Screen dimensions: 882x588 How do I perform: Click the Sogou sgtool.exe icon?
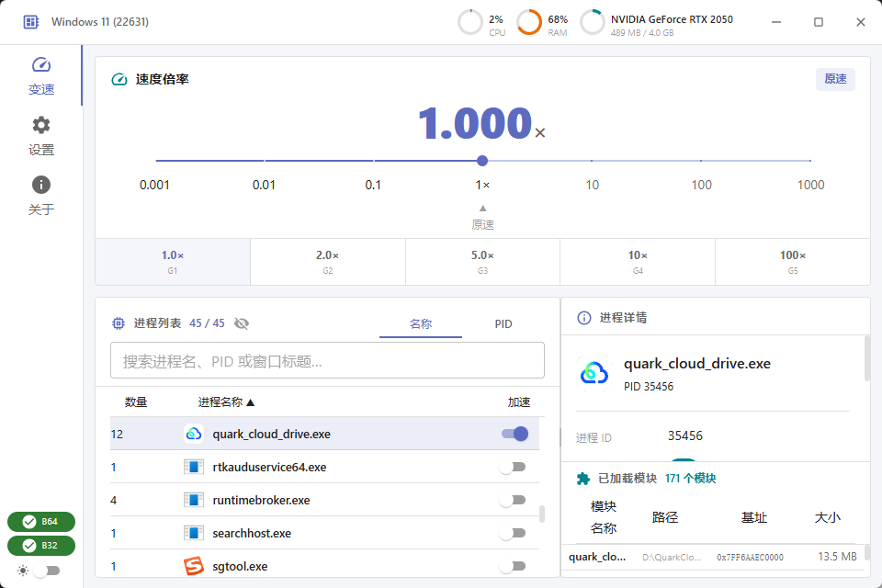(x=194, y=566)
